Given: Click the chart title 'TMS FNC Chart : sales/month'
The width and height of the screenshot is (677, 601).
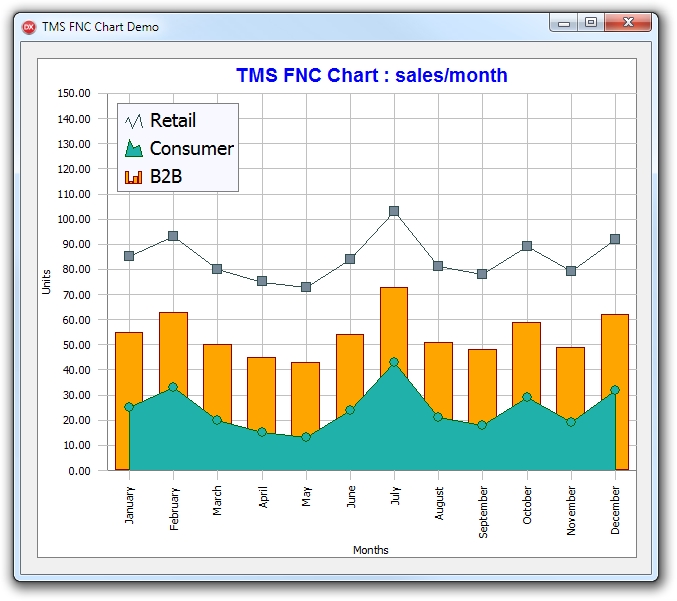Looking at the screenshot, I should (x=372, y=75).
